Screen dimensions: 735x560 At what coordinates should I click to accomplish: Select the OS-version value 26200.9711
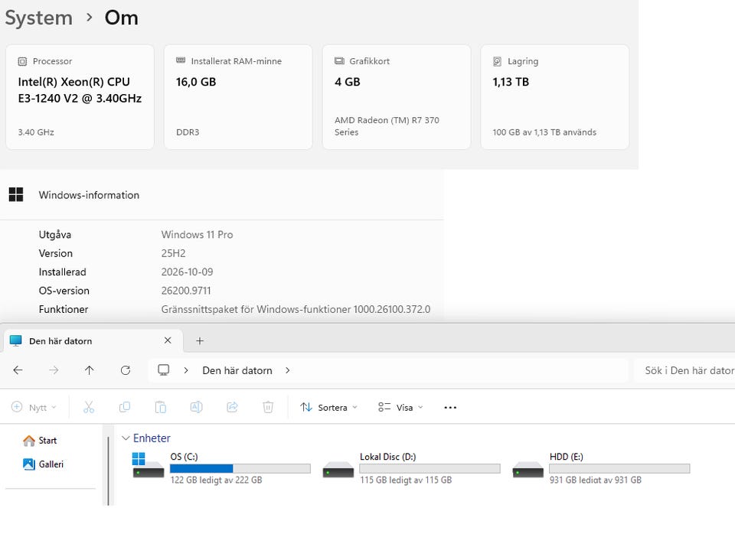pyautogui.click(x=186, y=291)
